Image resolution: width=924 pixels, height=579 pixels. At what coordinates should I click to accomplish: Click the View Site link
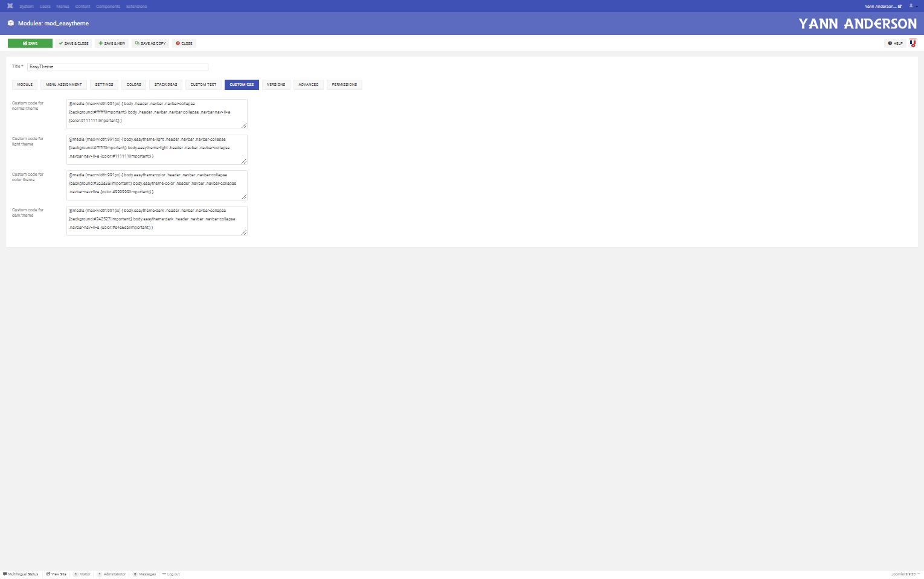[x=57, y=574]
